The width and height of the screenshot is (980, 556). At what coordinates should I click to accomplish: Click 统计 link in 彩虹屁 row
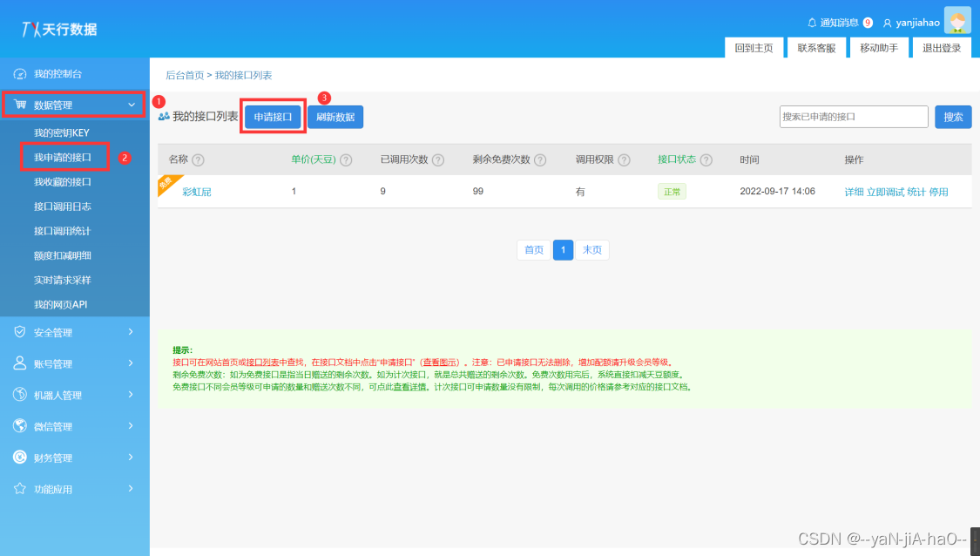916,192
